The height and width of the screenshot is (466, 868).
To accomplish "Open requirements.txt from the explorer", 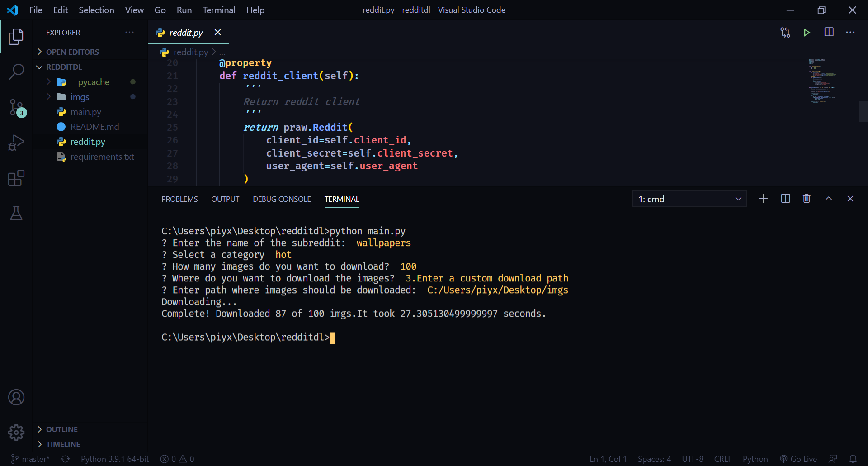I will pyautogui.click(x=90, y=157).
